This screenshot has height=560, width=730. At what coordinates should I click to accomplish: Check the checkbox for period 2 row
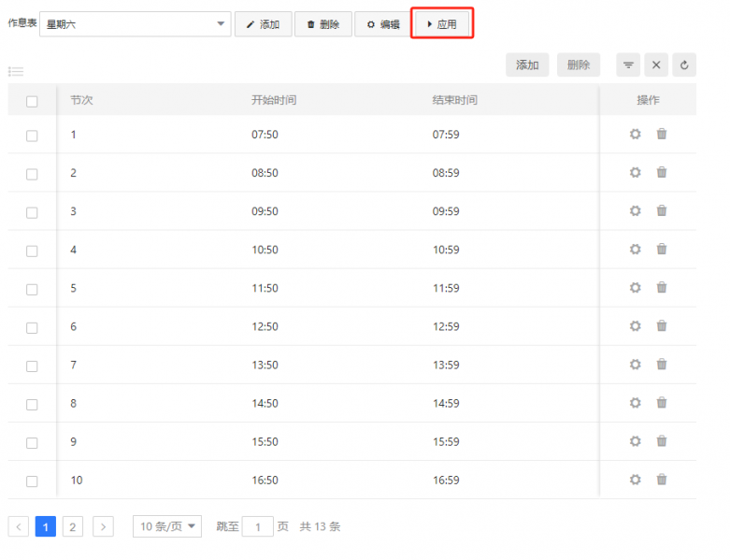click(x=32, y=174)
